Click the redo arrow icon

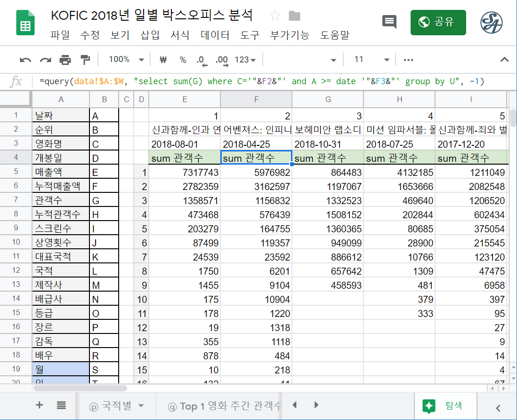pyautogui.click(x=45, y=60)
